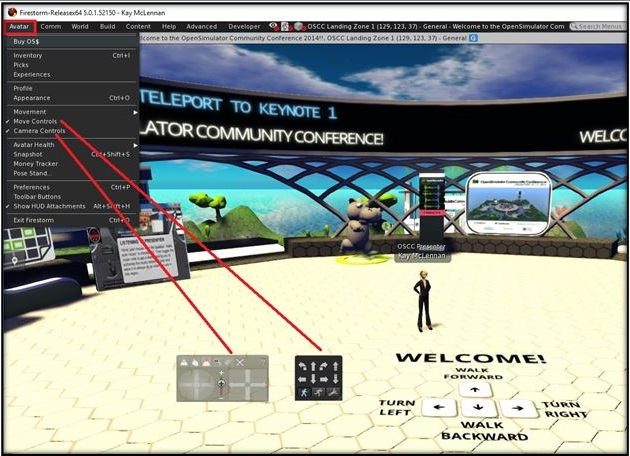
Task: Click the move-forward arrow in move controls
Action: 313,366
